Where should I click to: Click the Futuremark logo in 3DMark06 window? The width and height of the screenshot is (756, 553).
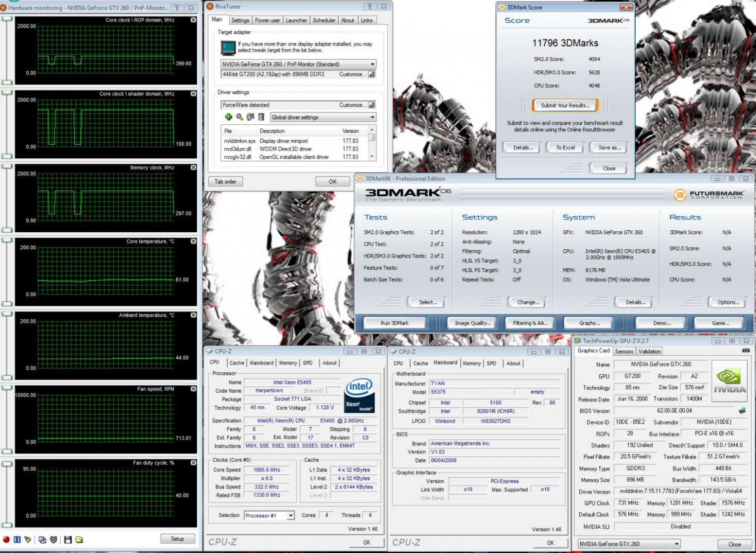[x=709, y=195]
